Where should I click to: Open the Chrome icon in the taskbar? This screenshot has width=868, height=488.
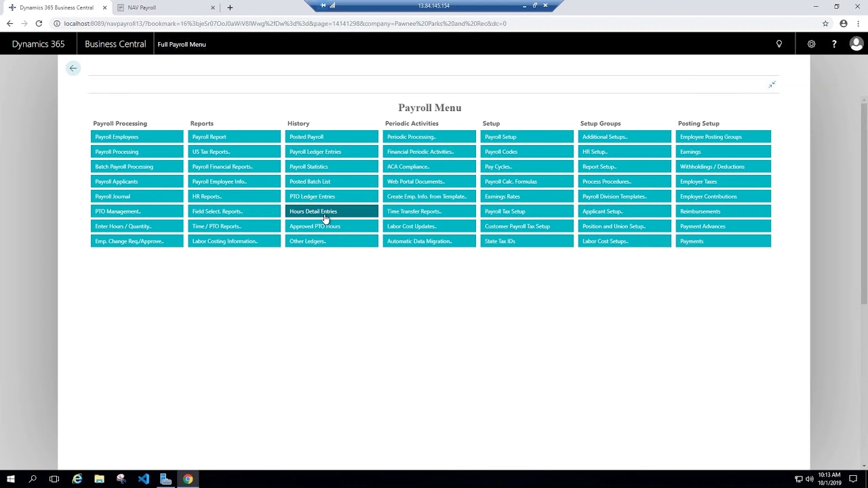point(188,479)
